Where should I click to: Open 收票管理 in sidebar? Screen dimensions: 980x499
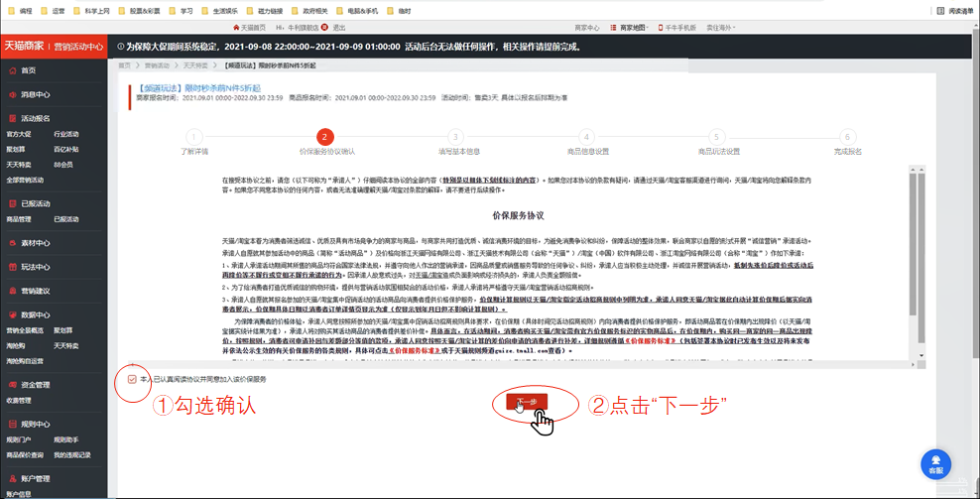19,400
